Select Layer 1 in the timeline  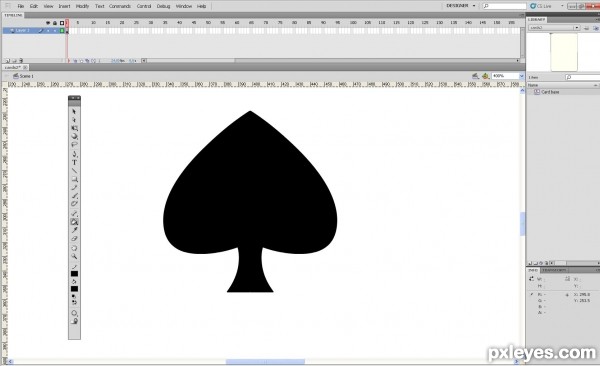(x=22, y=31)
